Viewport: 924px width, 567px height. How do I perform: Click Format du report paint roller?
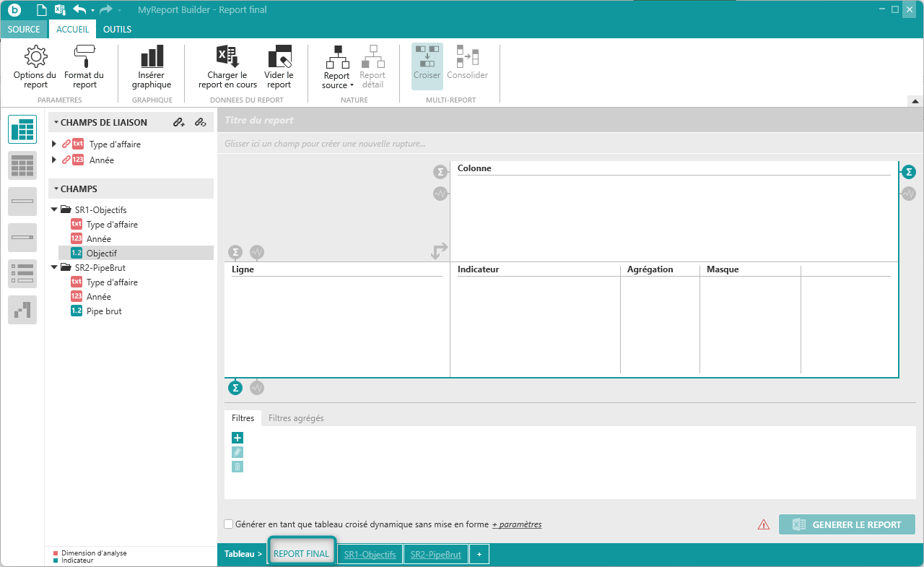click(x=84, y=66)
